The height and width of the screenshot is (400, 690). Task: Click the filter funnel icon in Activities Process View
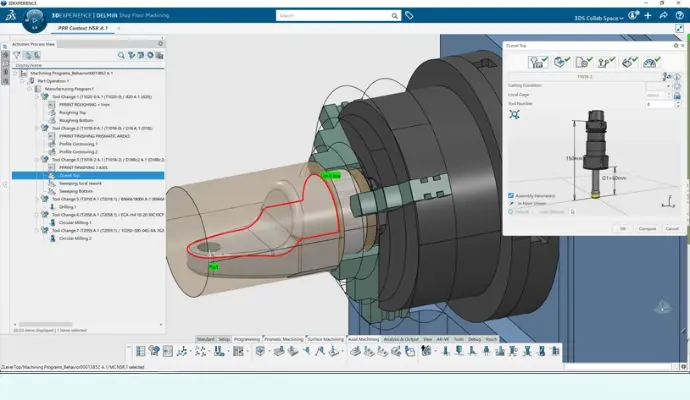pos(17,55)
